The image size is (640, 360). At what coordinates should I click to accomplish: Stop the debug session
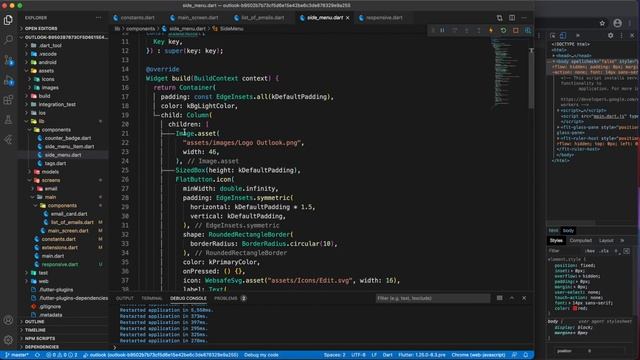(516, 30)
